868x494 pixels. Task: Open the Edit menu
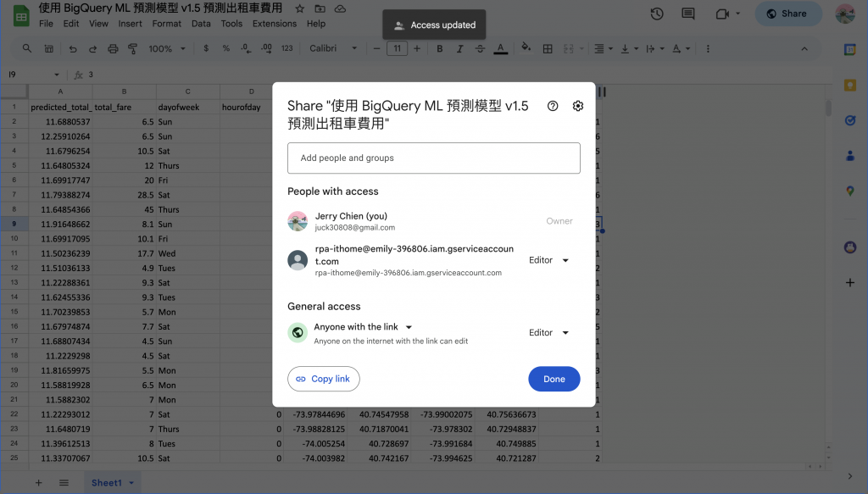pos(71,24)
